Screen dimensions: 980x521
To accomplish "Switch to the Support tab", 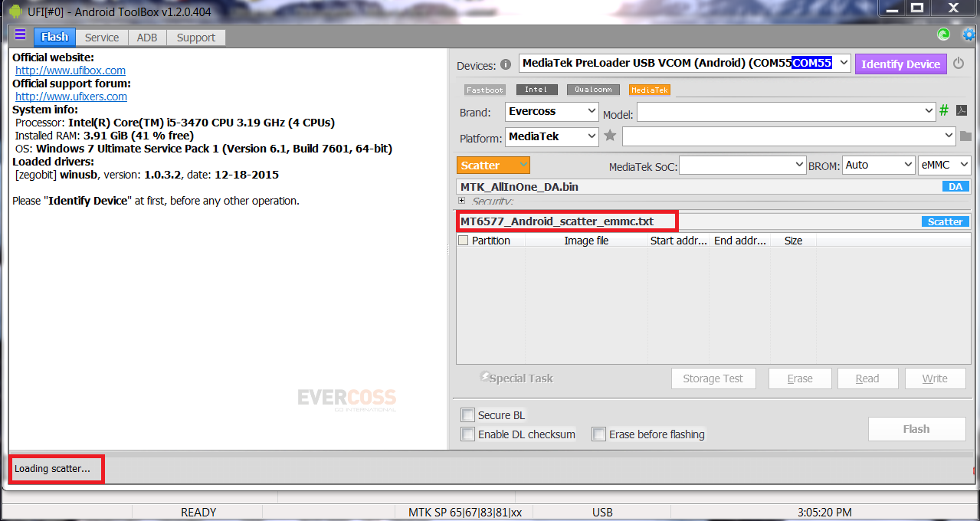I will tap(196, 38).
